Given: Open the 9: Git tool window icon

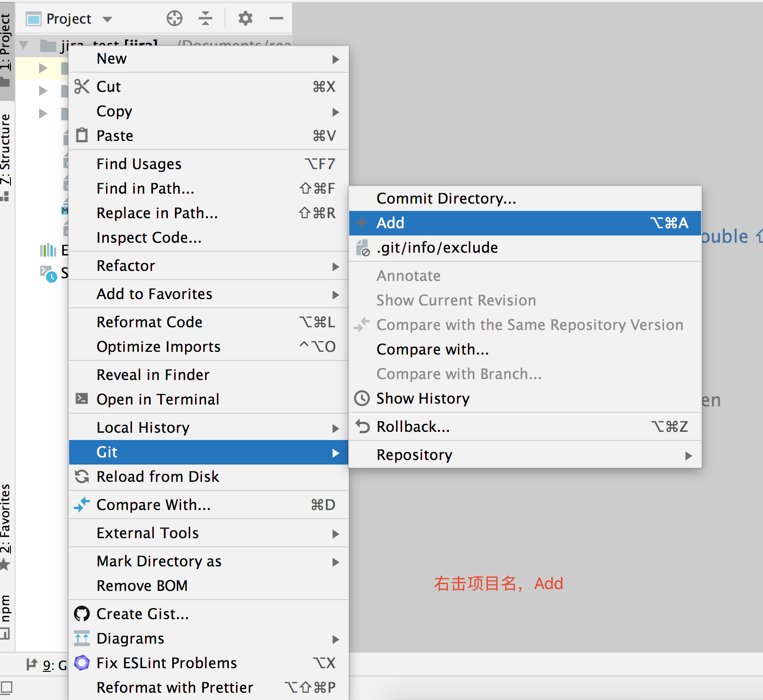Looking at the screenshot, I should [32, 665].
